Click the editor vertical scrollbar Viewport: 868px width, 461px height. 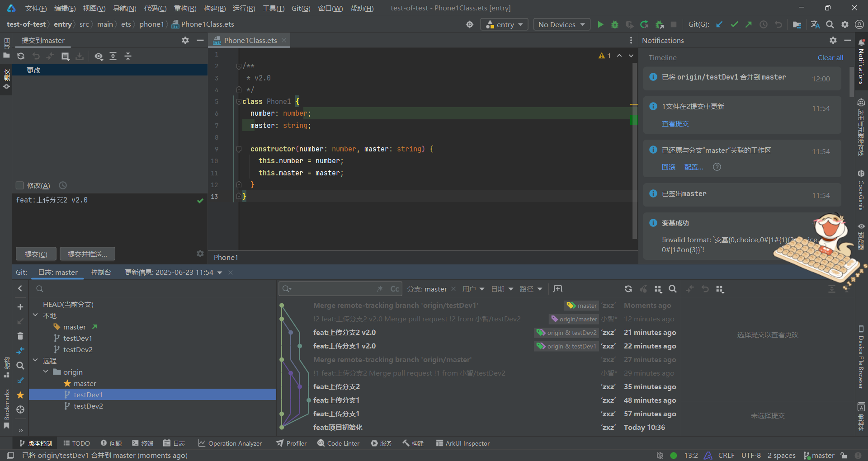(634, 151)
